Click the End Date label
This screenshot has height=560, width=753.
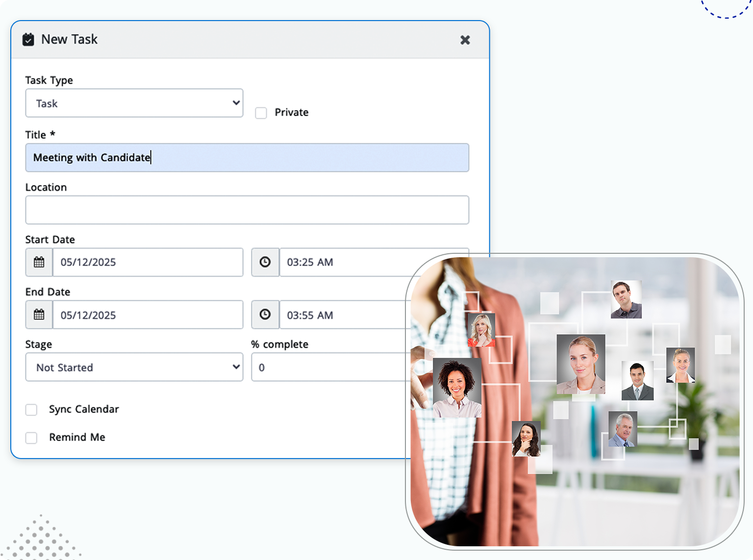(48, 292)
